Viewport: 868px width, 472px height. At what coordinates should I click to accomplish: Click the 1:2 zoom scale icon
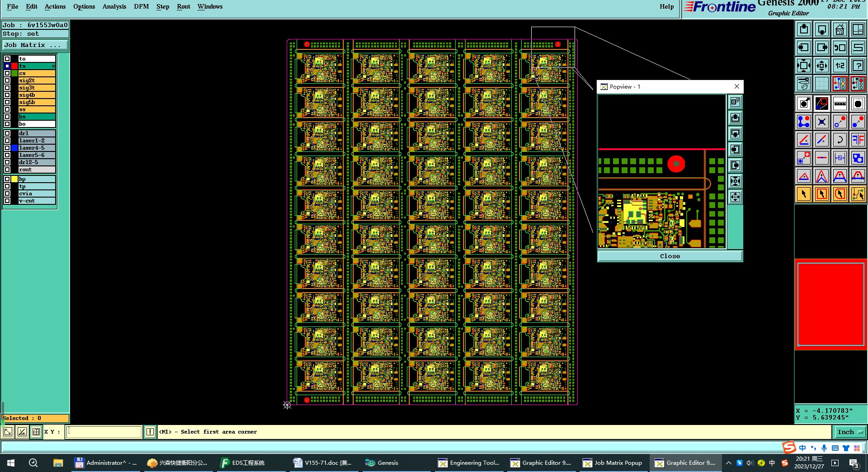[x=840, y=66]
